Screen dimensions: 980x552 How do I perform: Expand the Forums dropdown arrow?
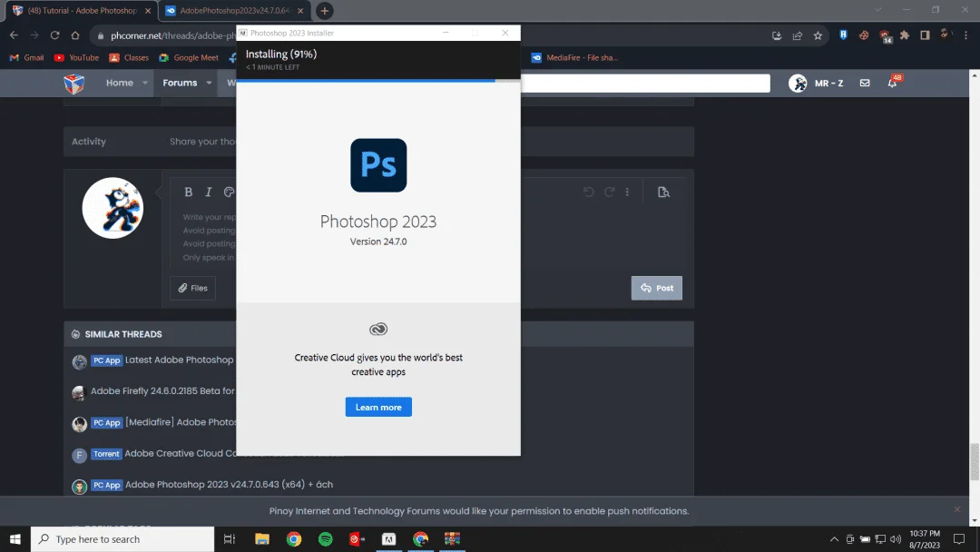pos(209,83)
